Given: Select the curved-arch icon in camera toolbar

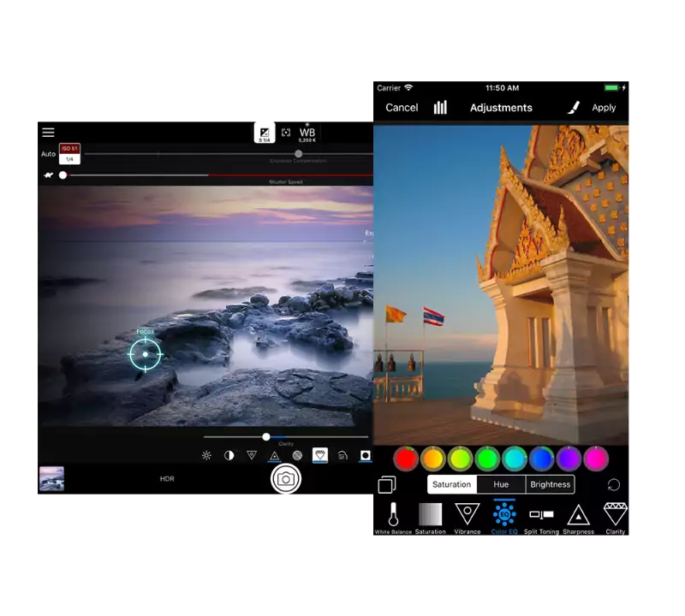Looking at the screenshot, I should (x=343, y=456).
